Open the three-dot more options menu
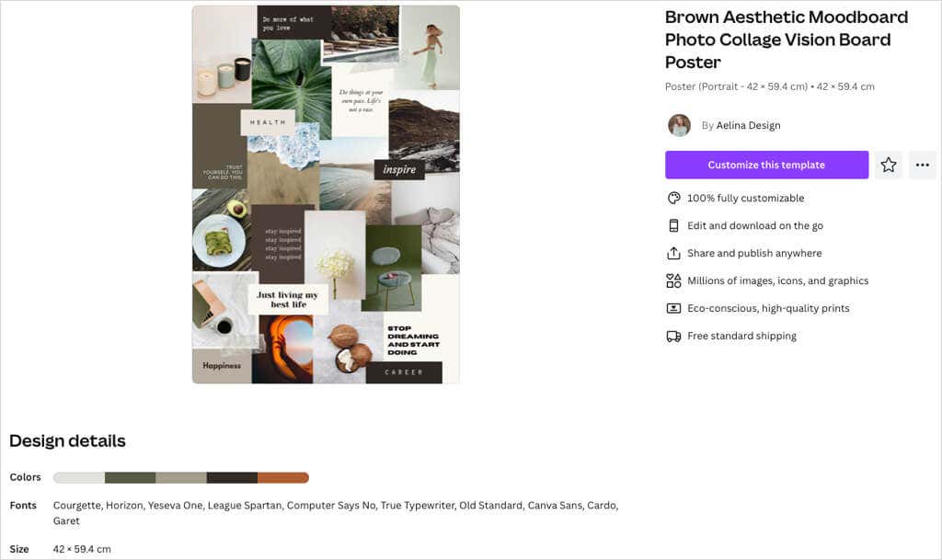 (922, 165)
